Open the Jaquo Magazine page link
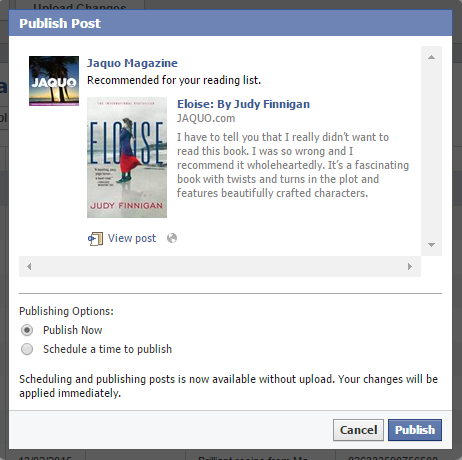This screenshot has width=462, height=460. (x=132, y=63)
